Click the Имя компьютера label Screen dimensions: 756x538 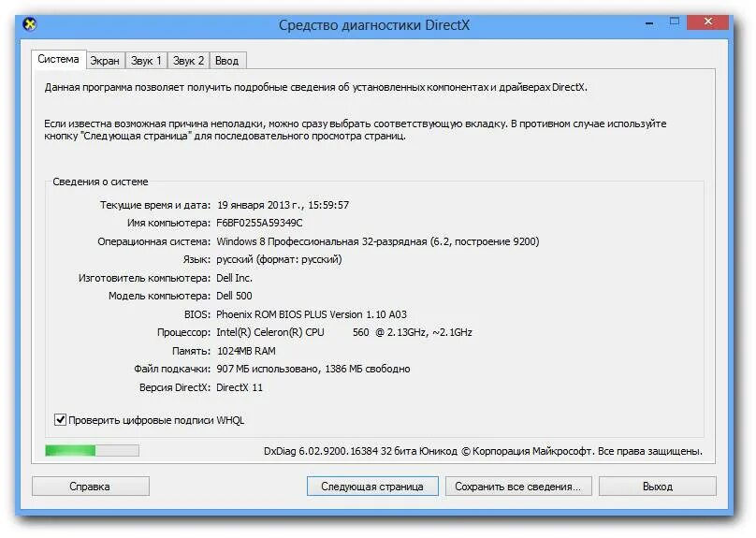coord(169,223)
